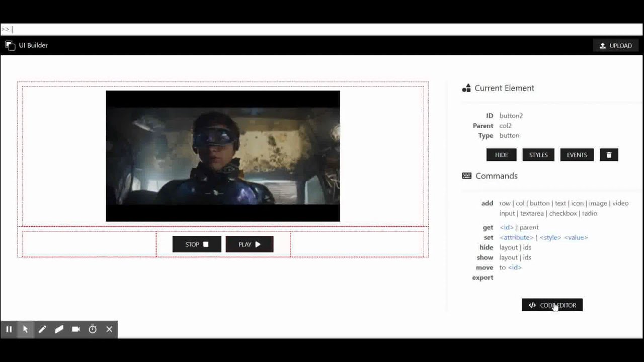This screenshot has width=644, height=362.
Task: Click the 'textarea' option in the add command
Action: tap(532, 213)
